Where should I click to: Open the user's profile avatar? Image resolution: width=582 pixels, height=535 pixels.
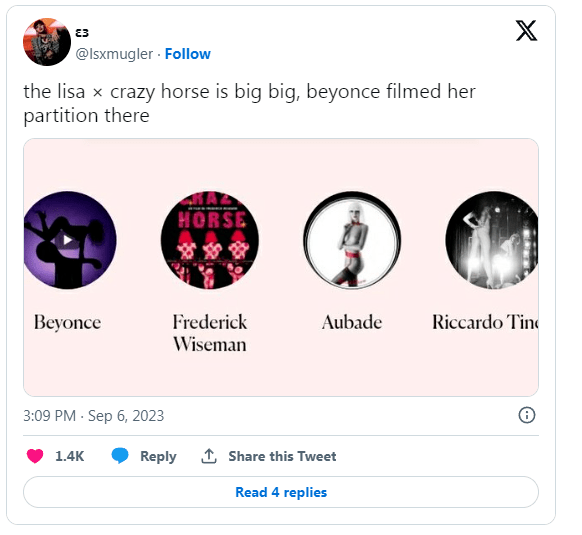pyautogui.click(x=47, y=42)
